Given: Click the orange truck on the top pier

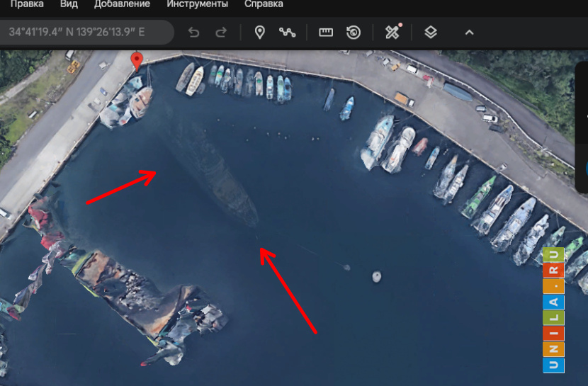Looking at the screenshot, I should click(402, 98).
